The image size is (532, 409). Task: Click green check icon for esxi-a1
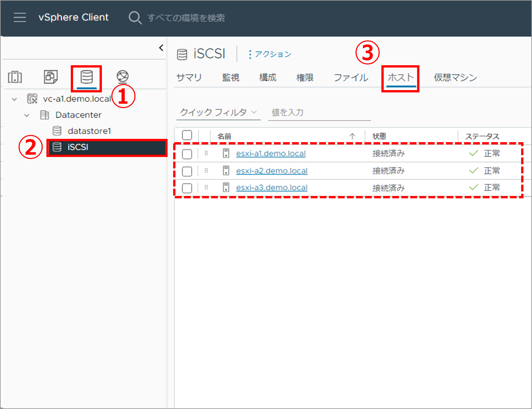pyautogui.click(x=473, y=153)
